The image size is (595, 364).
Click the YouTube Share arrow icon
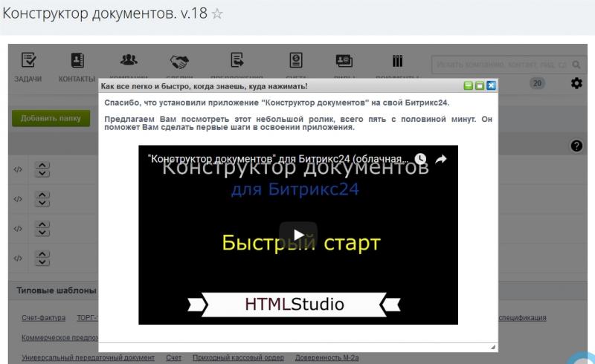(440, 159)
